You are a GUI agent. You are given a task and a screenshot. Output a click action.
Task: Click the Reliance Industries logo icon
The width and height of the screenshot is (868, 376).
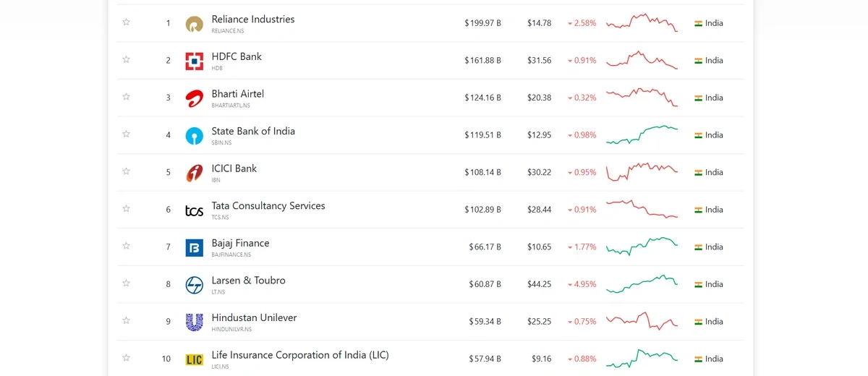point(194,24)
